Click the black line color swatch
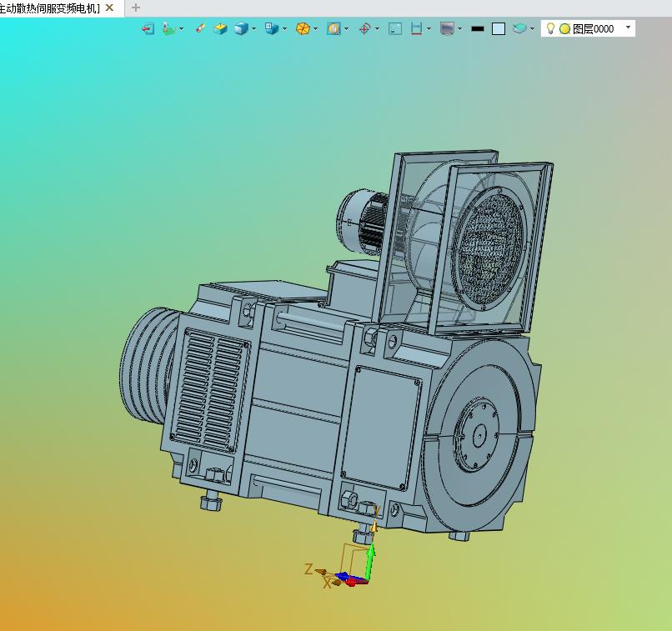 click(477, 28)
